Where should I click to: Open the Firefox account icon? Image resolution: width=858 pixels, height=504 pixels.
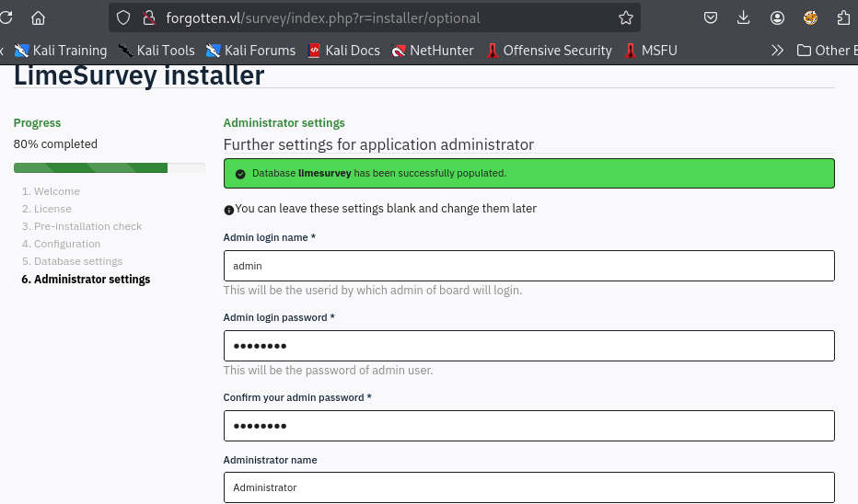[778, 17]
